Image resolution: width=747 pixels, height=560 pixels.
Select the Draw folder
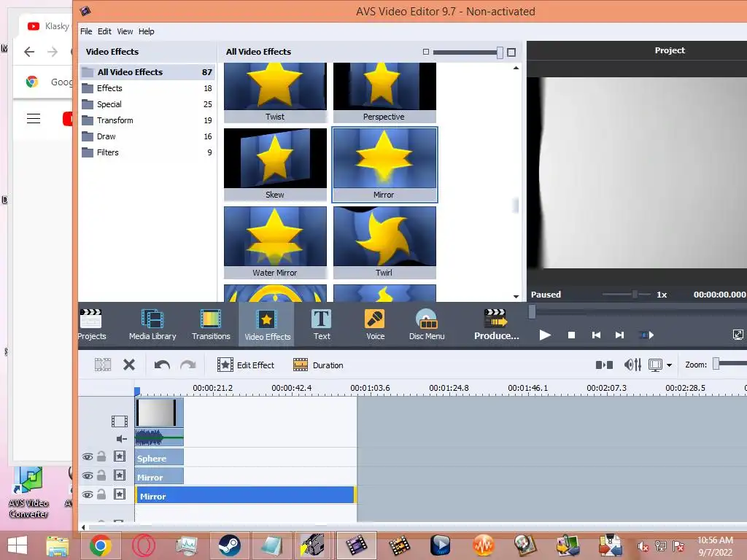pyautogui.click(x=147, y=136)
